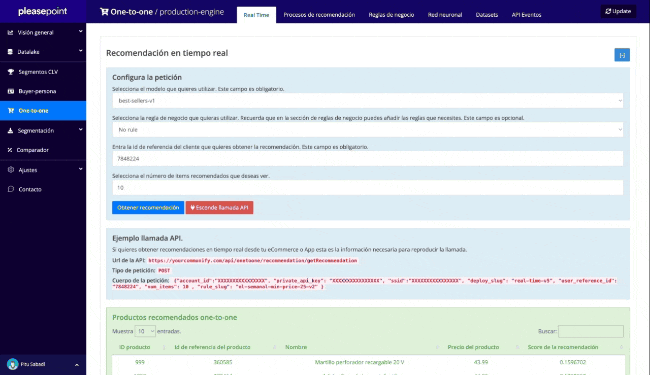Open the No rule business rule dropdown

coord(368,130)
